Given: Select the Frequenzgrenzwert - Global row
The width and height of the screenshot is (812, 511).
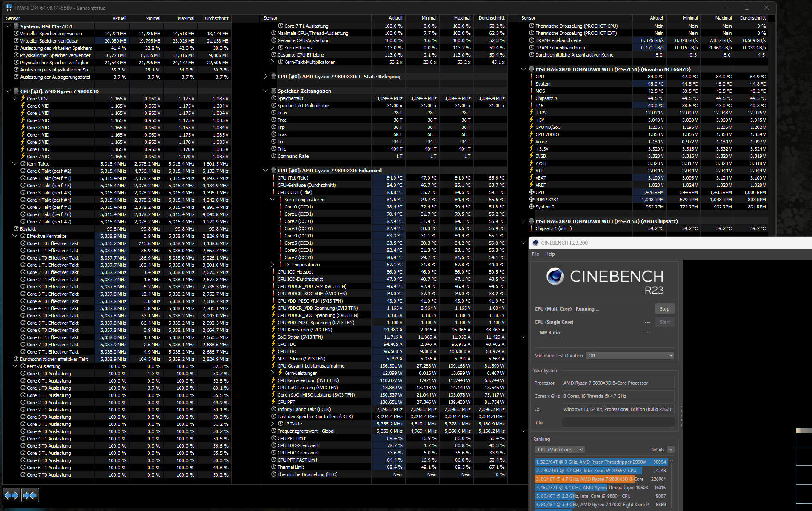Looking at the screenshot, I should click(x=384, y=431).
